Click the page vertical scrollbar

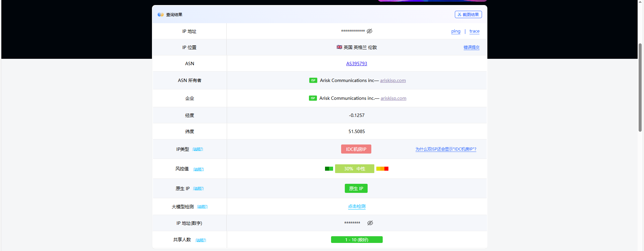click(x=640, y=87)
